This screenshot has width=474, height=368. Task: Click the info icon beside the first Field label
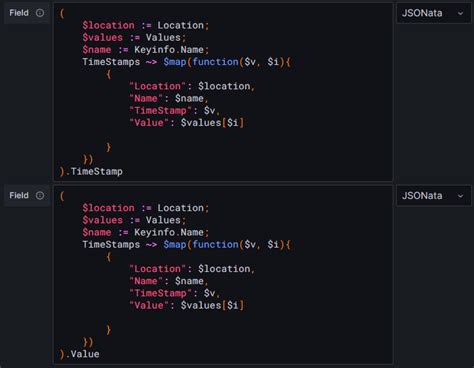(x=40, y=13)
